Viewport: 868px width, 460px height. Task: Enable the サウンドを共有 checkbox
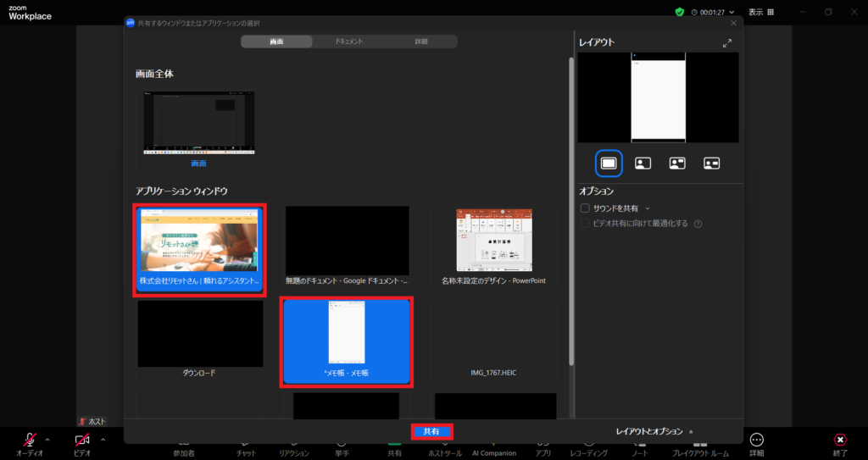(x=585, y=208)
